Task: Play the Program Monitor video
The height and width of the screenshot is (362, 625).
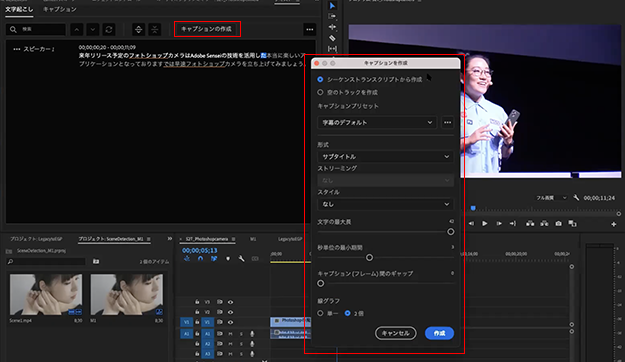Action: pos(485,224)
